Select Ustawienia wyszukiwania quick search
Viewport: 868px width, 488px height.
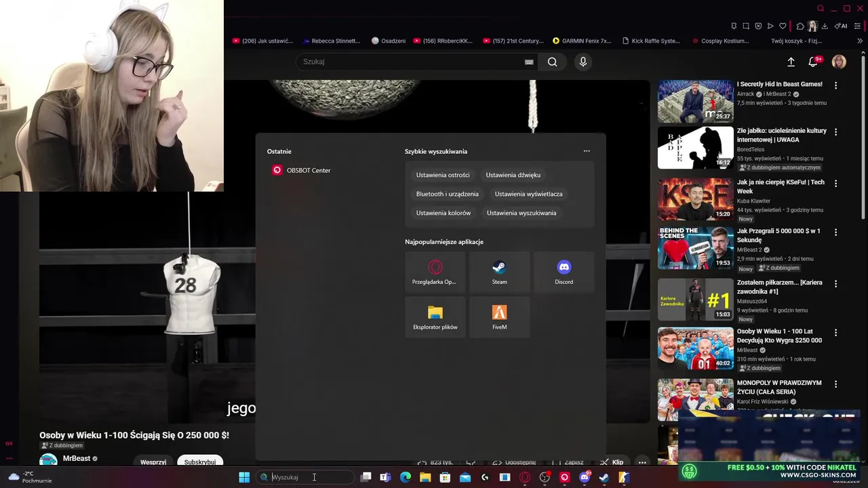click(521, 213)
